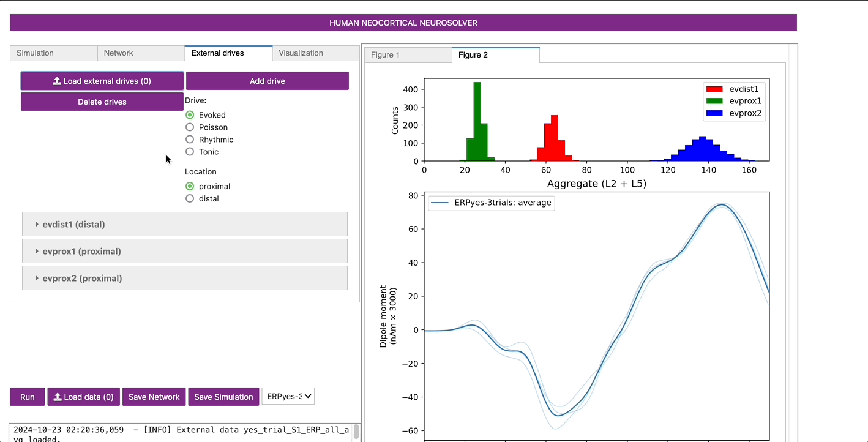
Task: Click upload icon on Load external drives
Action: click(57, 81)
